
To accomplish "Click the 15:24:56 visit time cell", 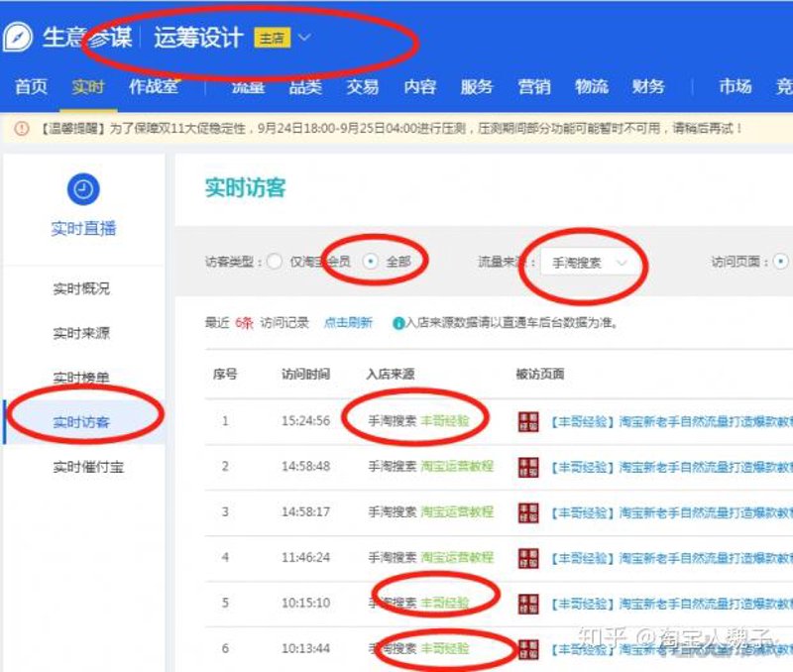I will tap(306, 420).
